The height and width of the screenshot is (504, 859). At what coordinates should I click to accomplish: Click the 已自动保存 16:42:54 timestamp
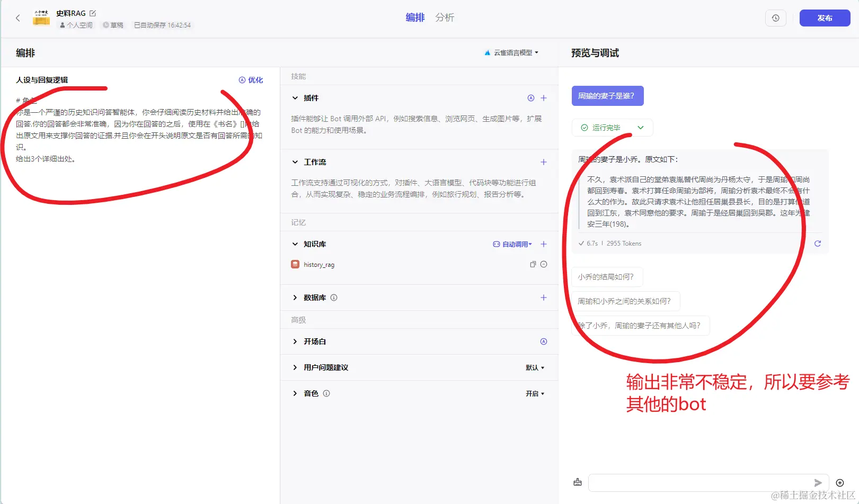click(x=162, y=25)
